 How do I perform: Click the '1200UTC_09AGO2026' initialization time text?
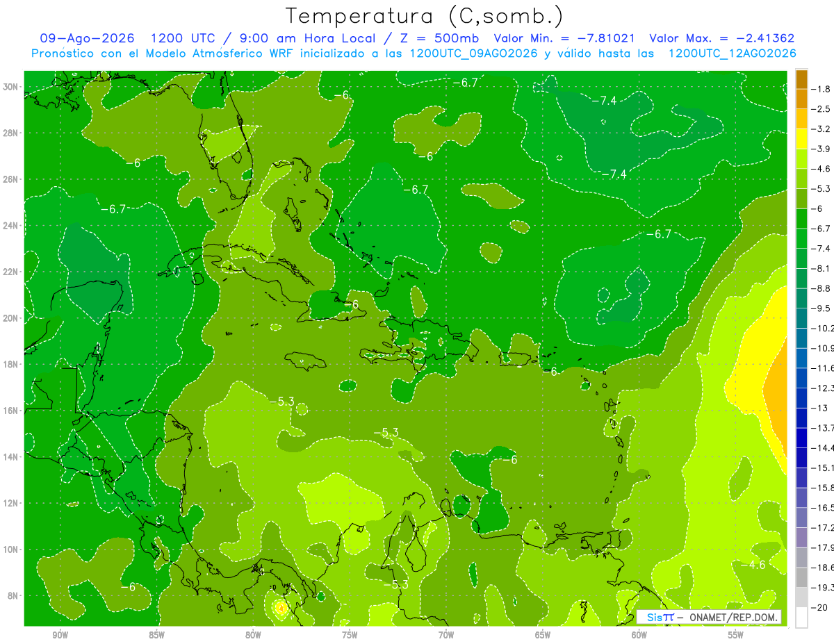pos(473,53)
